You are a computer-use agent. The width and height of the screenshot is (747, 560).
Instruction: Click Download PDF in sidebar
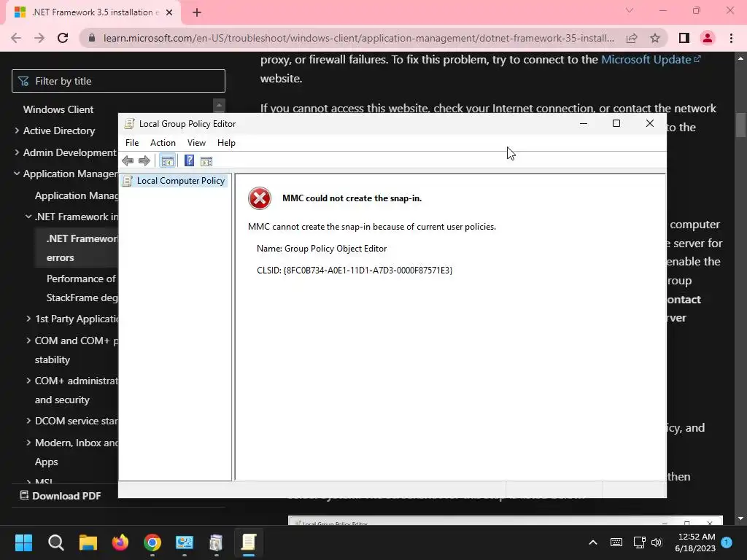[60, 496]
